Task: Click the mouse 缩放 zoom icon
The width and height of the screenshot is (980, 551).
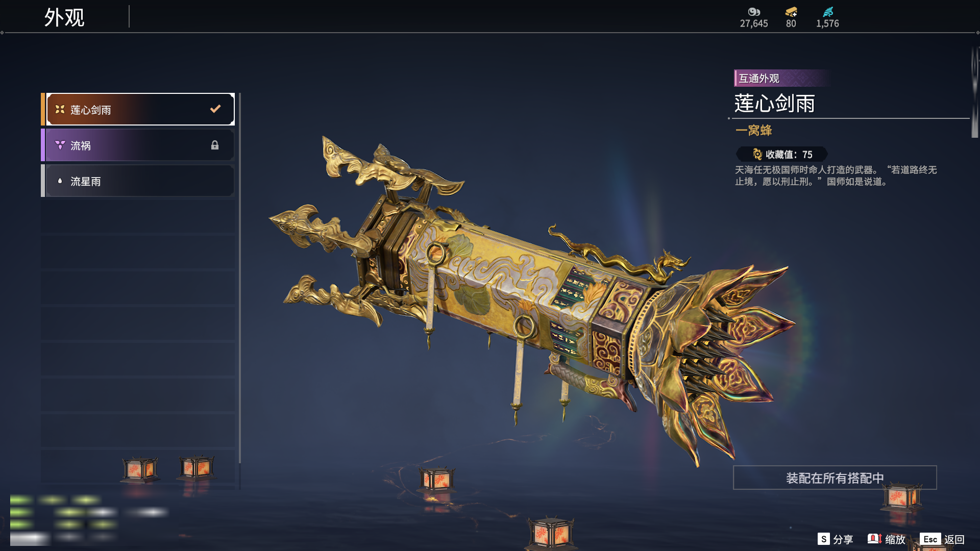Action: pos(874,539)
